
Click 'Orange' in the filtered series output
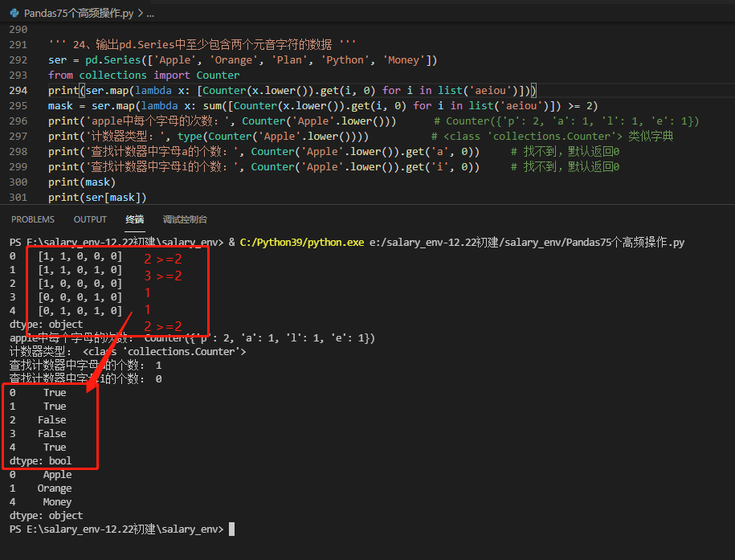coord(55,488)
